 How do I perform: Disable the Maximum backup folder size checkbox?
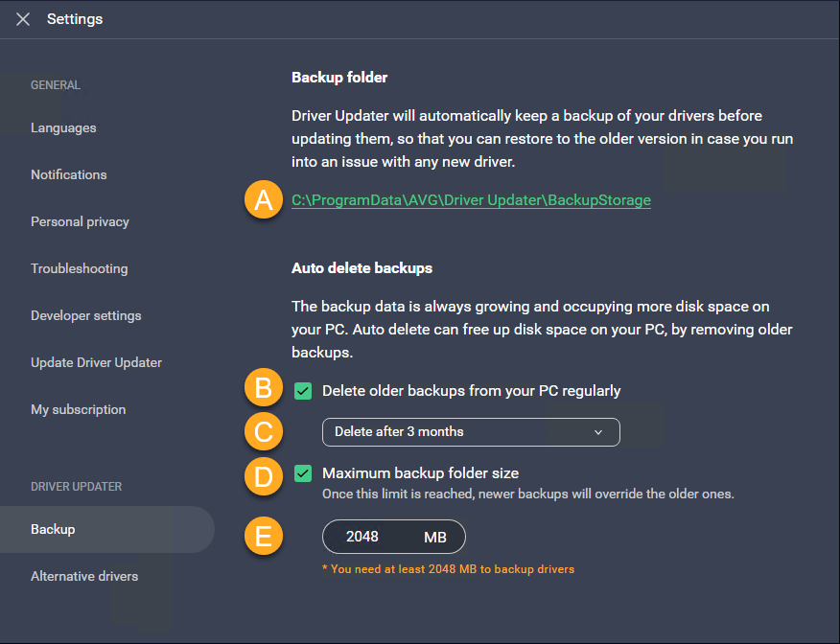click(x=303, y=473)
